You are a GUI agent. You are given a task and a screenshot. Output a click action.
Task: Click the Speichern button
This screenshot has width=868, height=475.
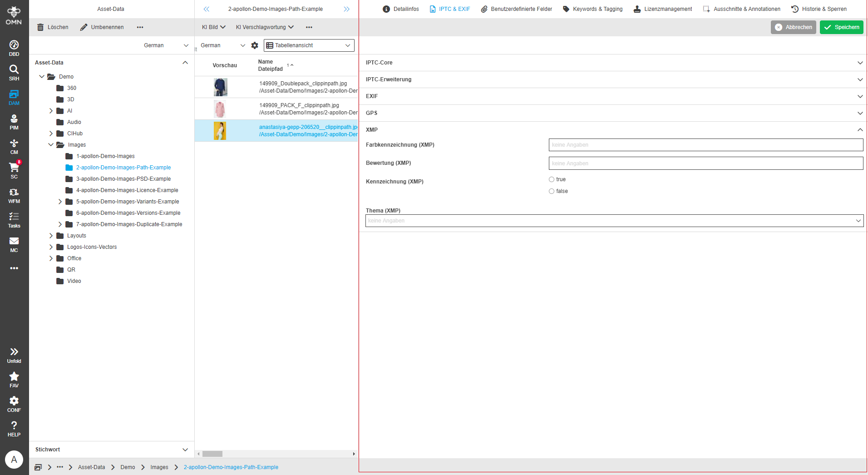point(842,27)
